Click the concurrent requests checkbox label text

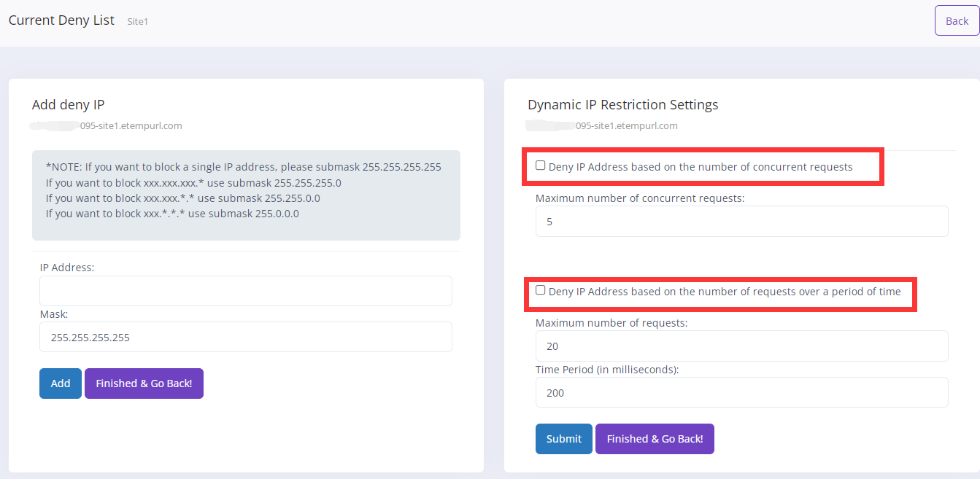point(701,167)
